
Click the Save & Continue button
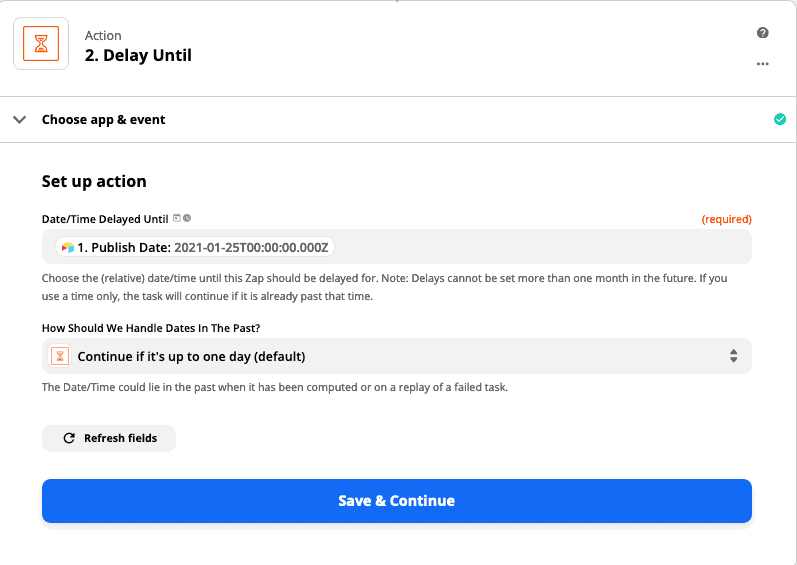point(396,501)
